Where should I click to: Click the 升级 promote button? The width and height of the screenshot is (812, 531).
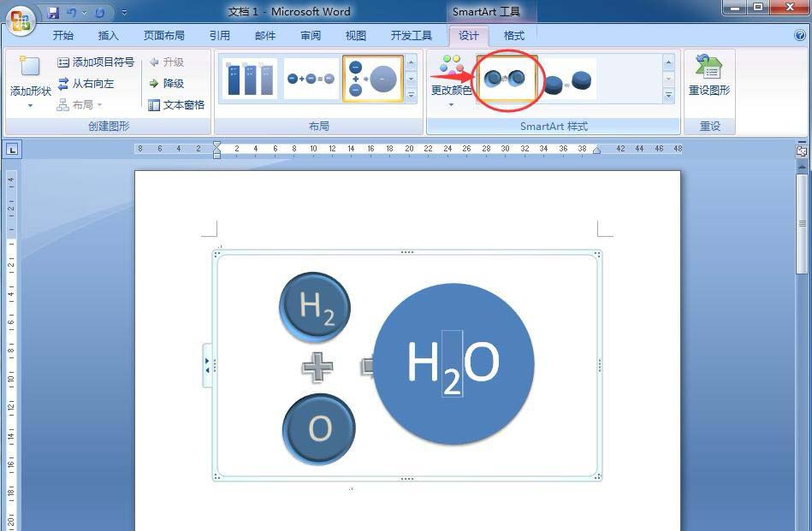[167, 62]
